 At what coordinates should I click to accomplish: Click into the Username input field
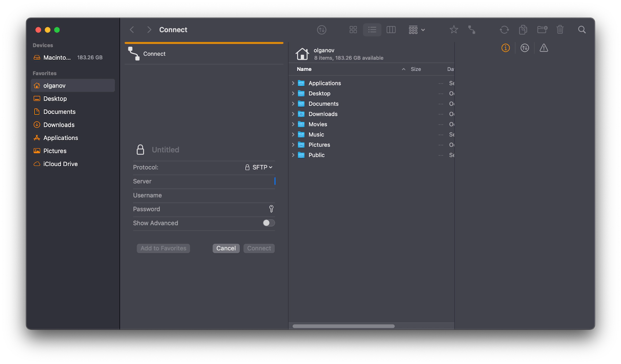(204, 196)
